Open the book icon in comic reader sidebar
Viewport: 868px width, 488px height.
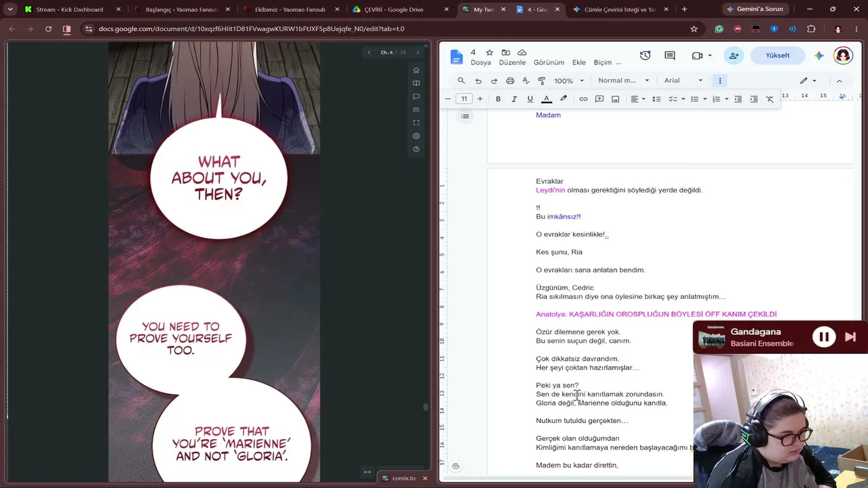(x=416, y=83)
